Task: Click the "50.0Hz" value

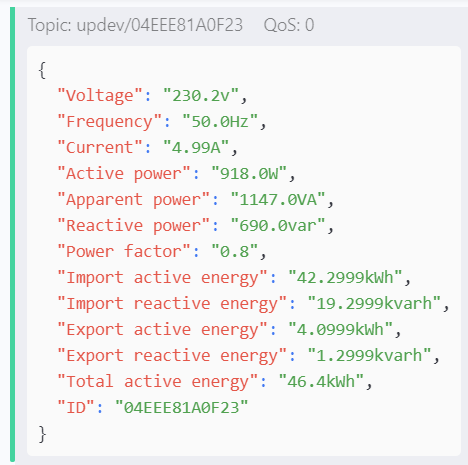Action: click(220, 122)
